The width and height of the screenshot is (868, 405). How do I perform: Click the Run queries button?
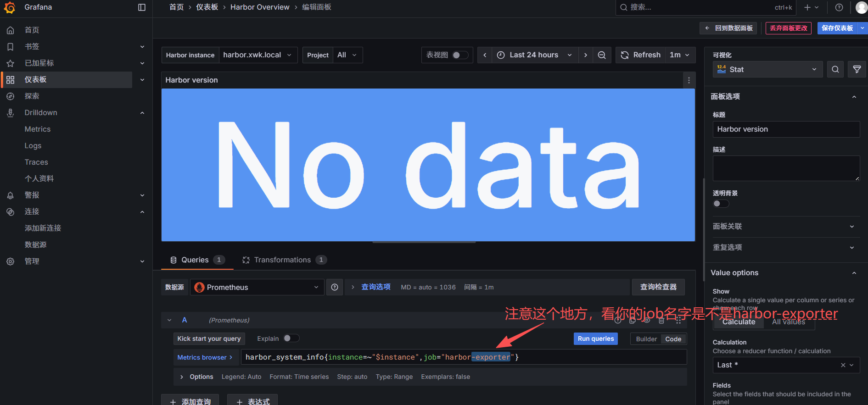click(596, 339)
